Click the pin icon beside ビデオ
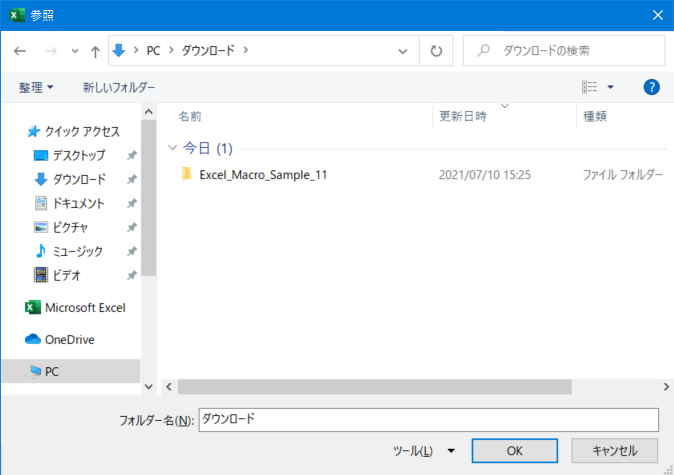 [x=132, y=275]
